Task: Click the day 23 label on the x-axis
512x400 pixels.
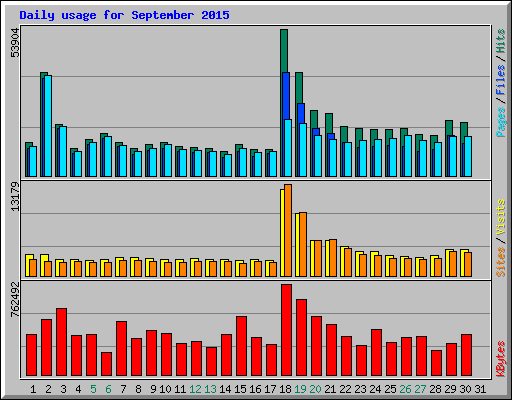Action: [x=360, y=389]
